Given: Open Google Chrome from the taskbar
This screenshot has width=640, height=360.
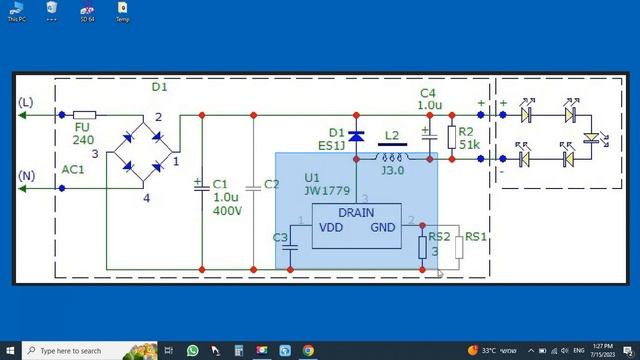Looking at the screenshot, I should pos(308,351).
